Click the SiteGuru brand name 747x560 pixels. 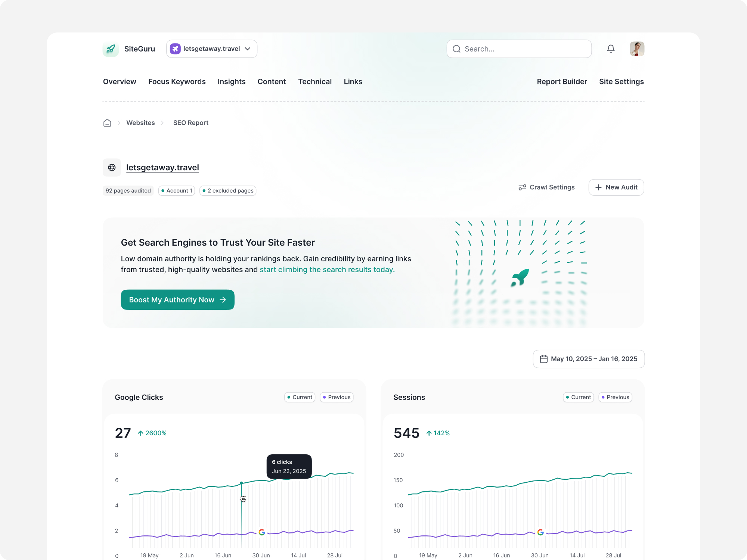(140, 49)
